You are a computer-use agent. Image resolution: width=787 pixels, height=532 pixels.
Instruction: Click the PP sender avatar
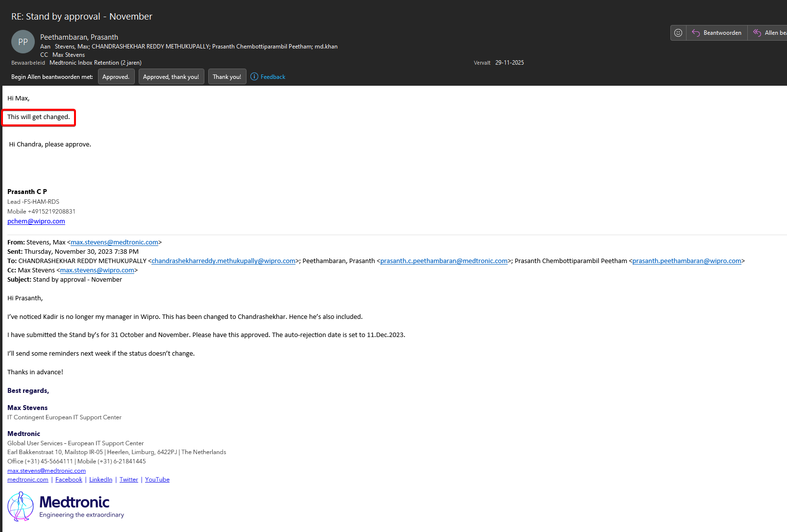[23, 42]
